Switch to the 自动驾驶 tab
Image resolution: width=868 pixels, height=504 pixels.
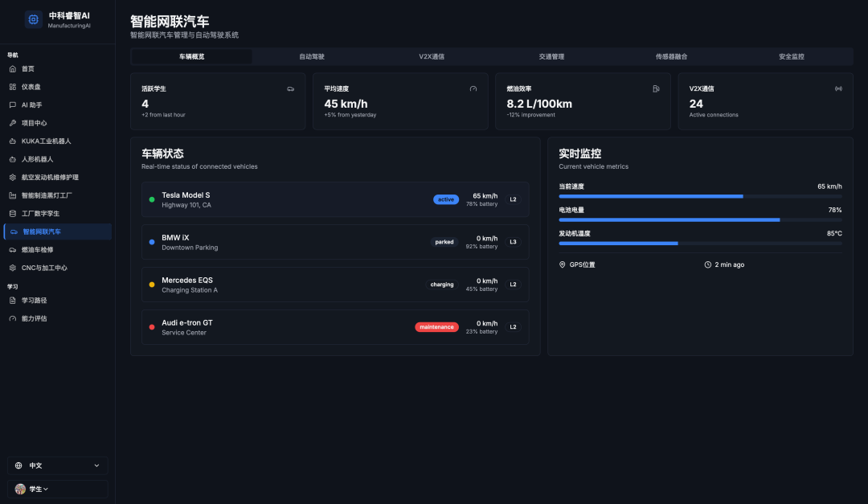pos(312,57)
